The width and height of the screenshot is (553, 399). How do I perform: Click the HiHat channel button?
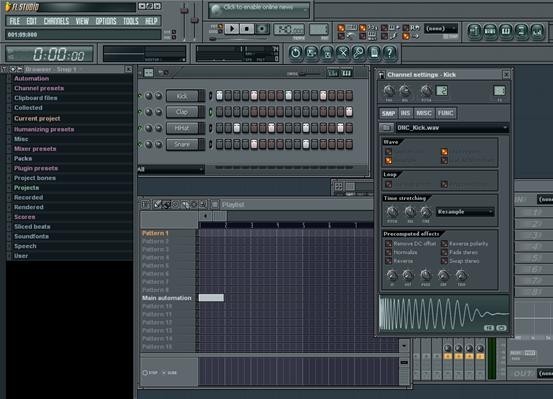click(x=182, y=128)
